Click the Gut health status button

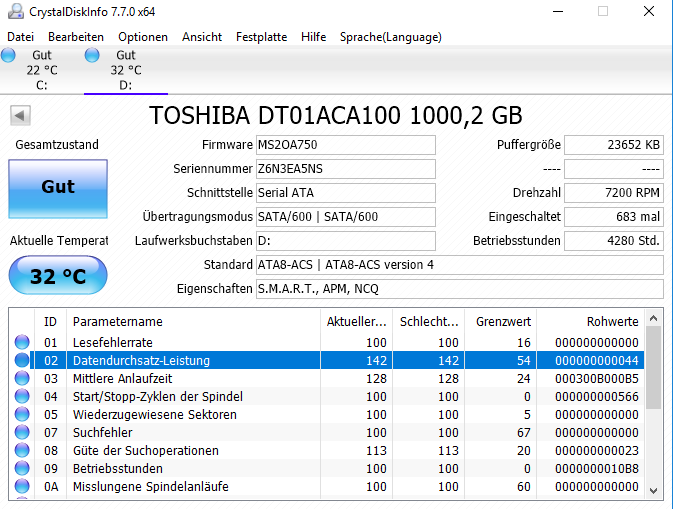coord(58,189)
